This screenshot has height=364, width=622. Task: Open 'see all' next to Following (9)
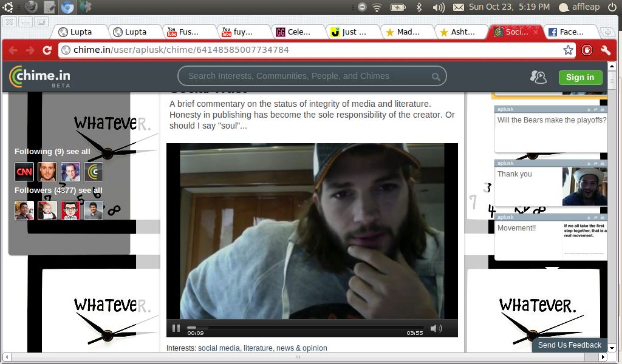(x=78, y=152)
